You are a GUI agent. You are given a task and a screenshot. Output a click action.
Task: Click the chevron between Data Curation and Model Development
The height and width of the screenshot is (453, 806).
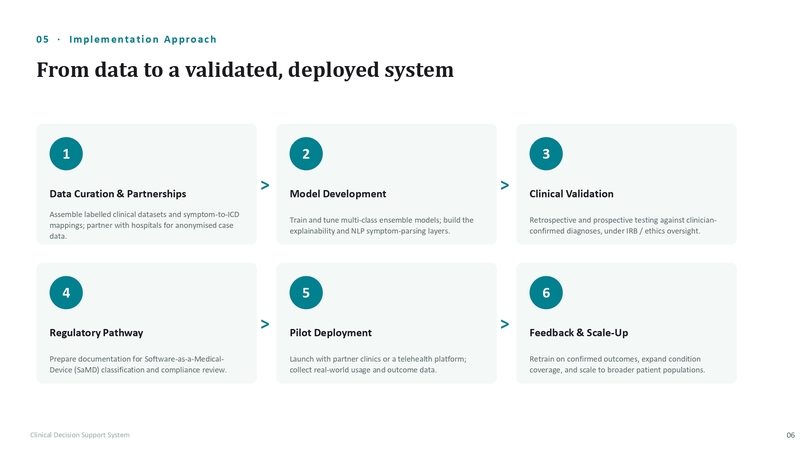pyautogui.click(x=265, y=185)
